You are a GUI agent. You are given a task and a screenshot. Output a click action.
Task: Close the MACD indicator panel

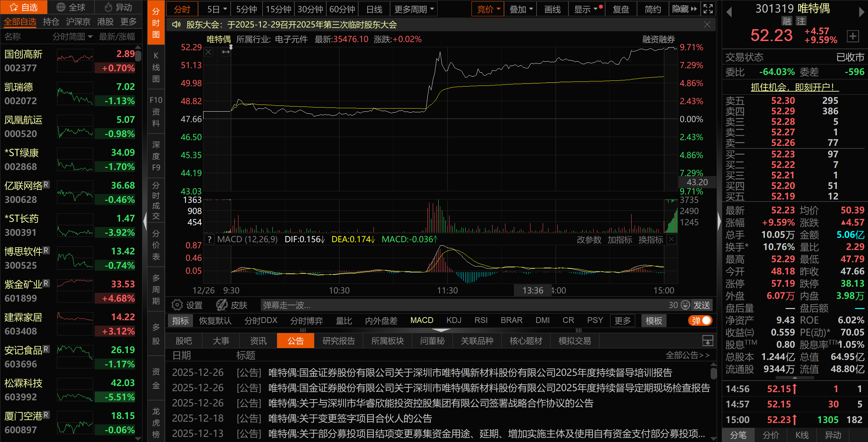(x=671, y=239)
